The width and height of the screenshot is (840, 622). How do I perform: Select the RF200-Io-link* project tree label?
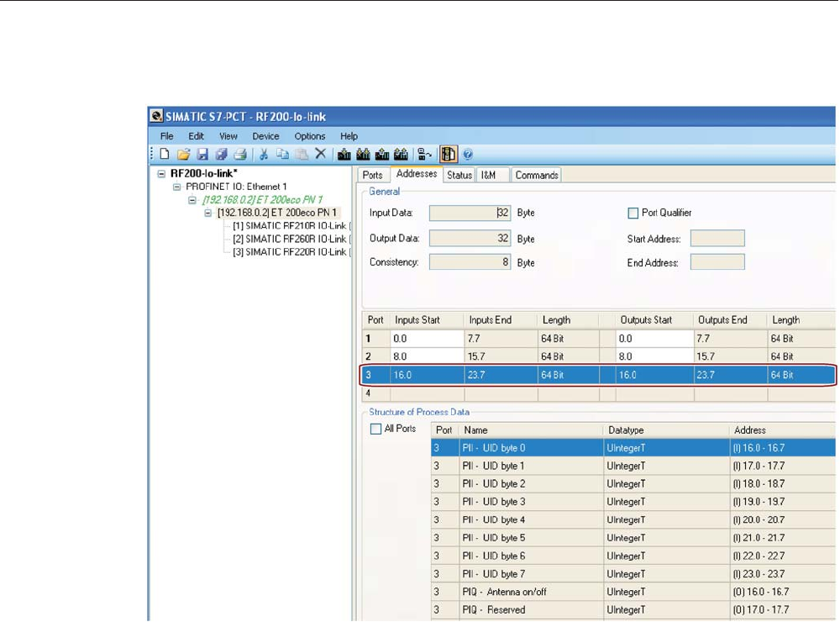point(203,173)
